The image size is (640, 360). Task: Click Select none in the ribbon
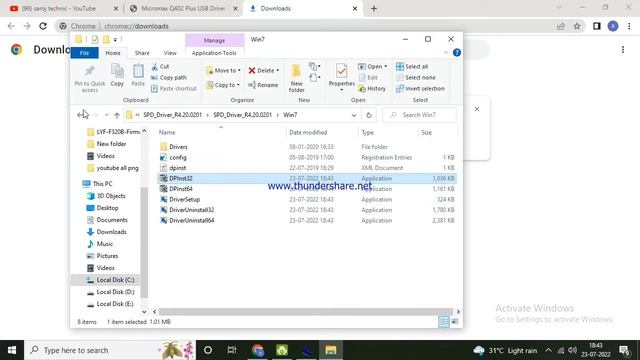(x=416, y=78)
